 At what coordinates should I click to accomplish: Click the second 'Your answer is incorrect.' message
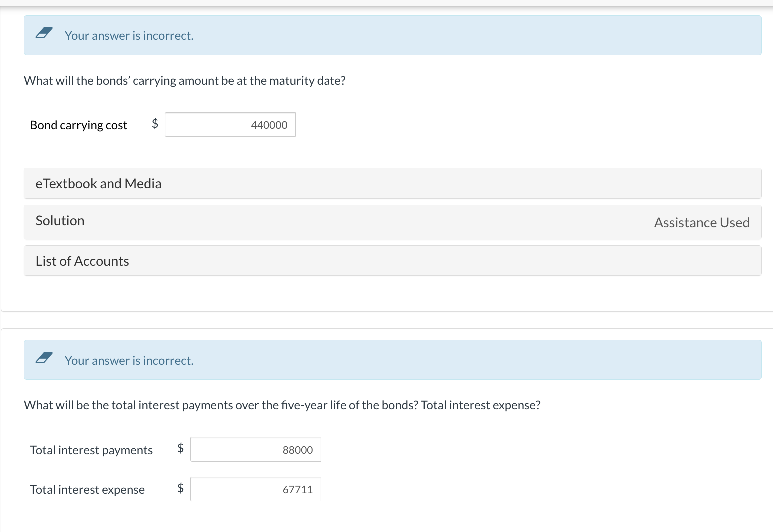tap(129, 361)
